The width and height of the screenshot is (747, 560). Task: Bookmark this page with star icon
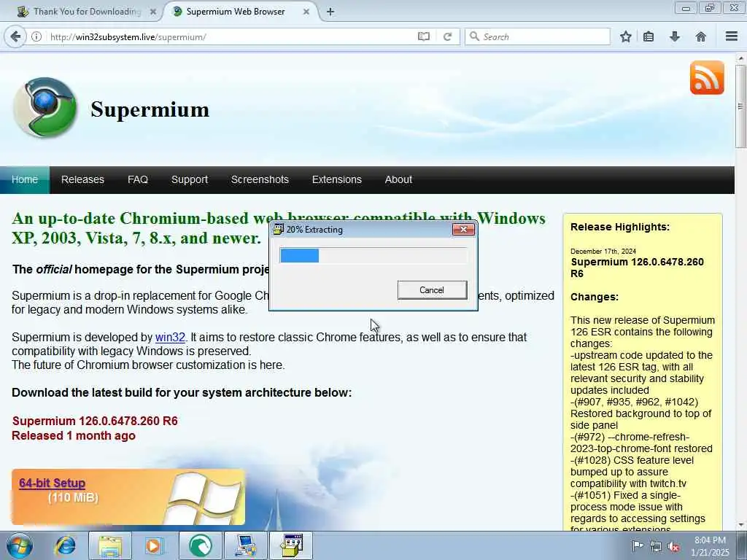click(625, 36)
